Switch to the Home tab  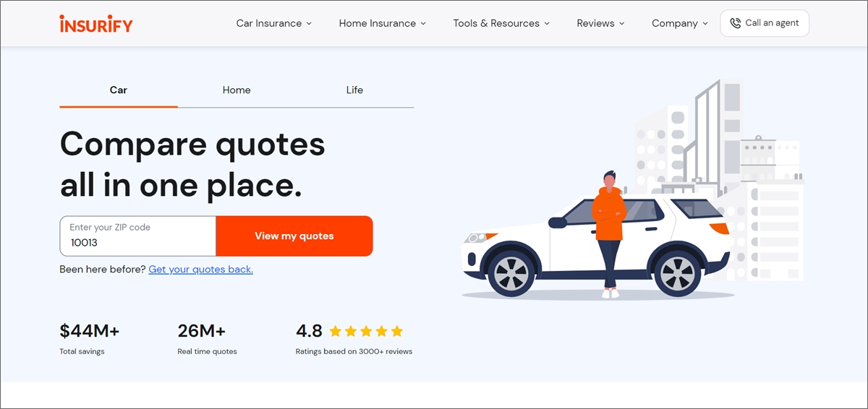click(x=237, y=90)
